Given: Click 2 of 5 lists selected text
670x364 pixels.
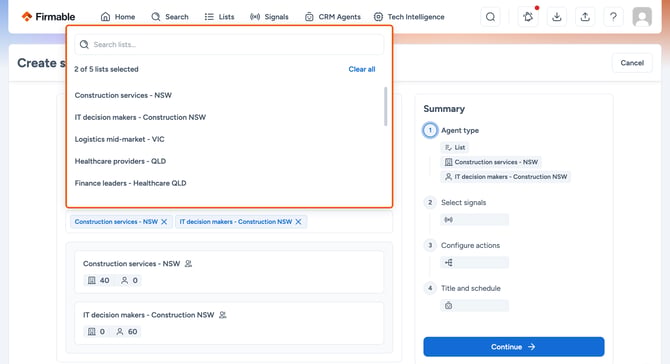Looking at the screenshot, I should click(106, 69).
